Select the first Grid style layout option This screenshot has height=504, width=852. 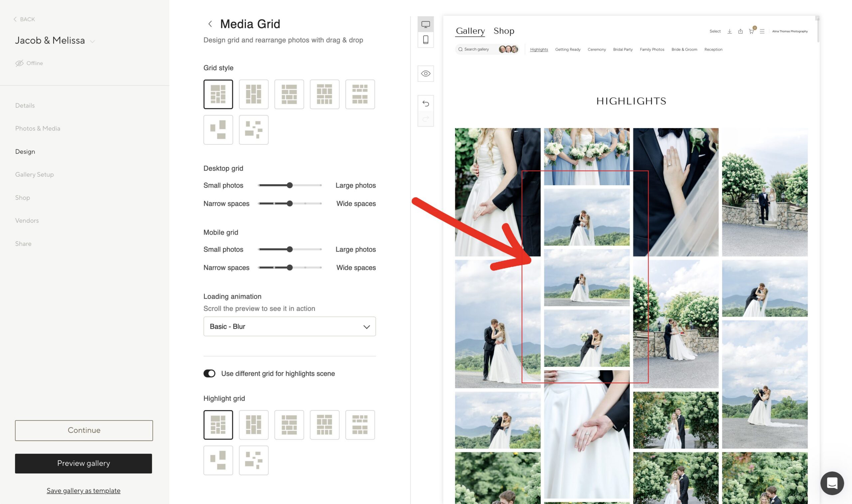pyautogui.click(x=218, y=94)
